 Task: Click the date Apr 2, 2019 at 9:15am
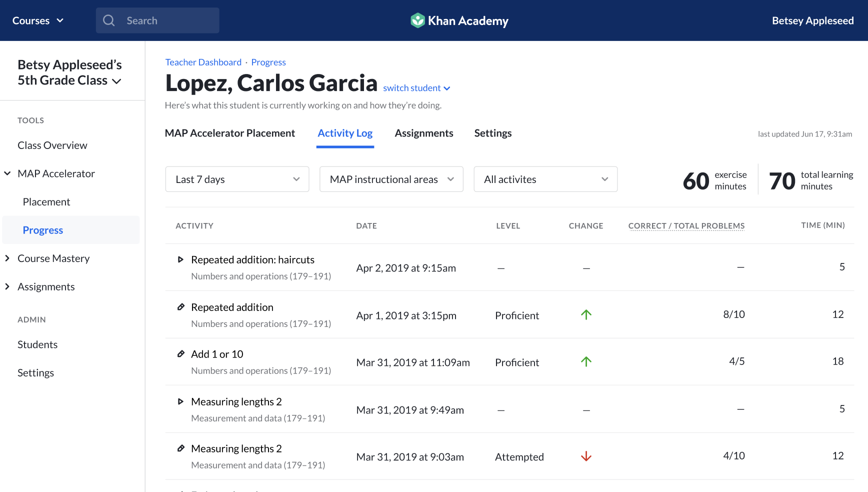406,268
